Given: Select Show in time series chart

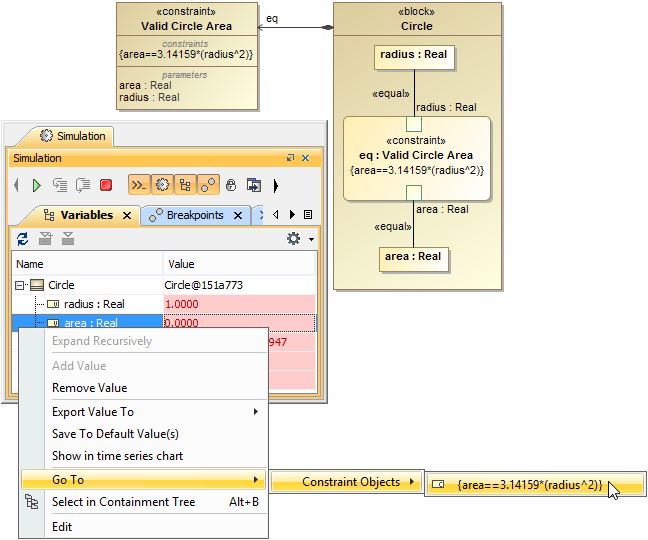Looking at the screenshot, I should coord(117,456).
